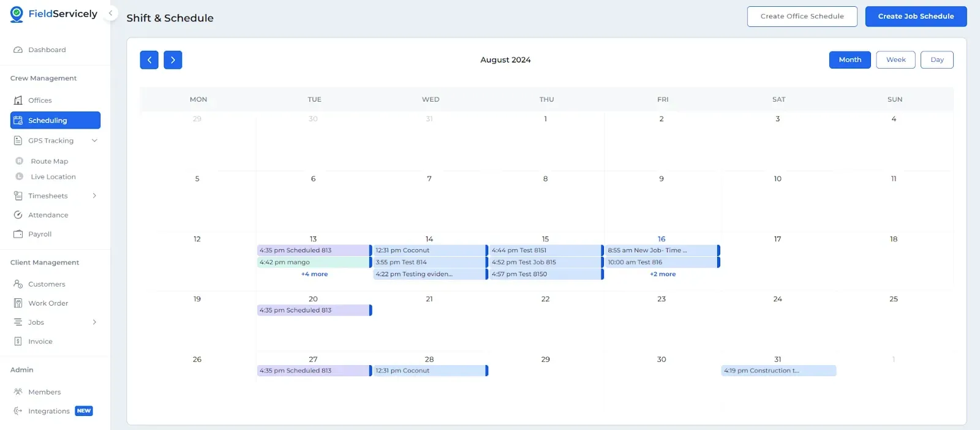Click the FieldServicely logo icon
Viewport: 980px width, 430px height.
click(17, 14)
